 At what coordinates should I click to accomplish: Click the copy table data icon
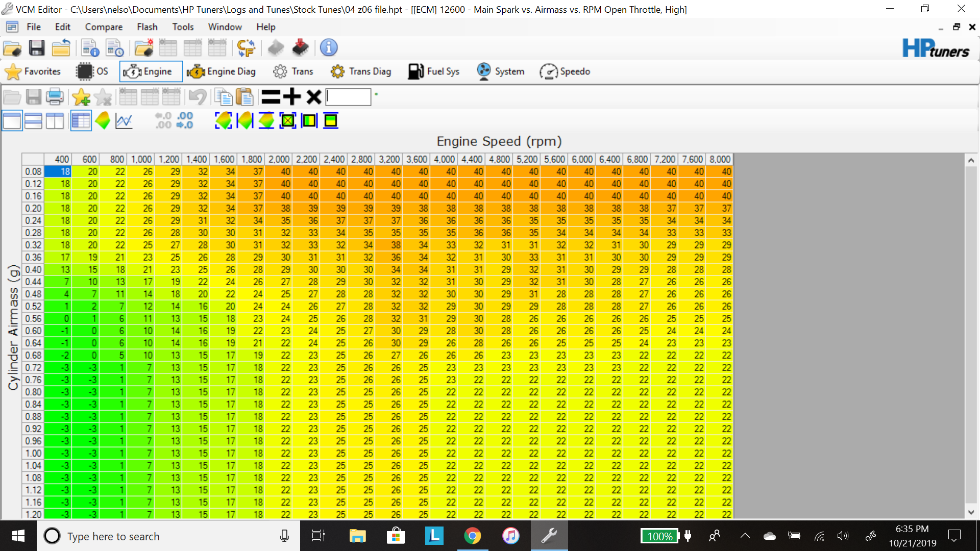tap(223, 97)
